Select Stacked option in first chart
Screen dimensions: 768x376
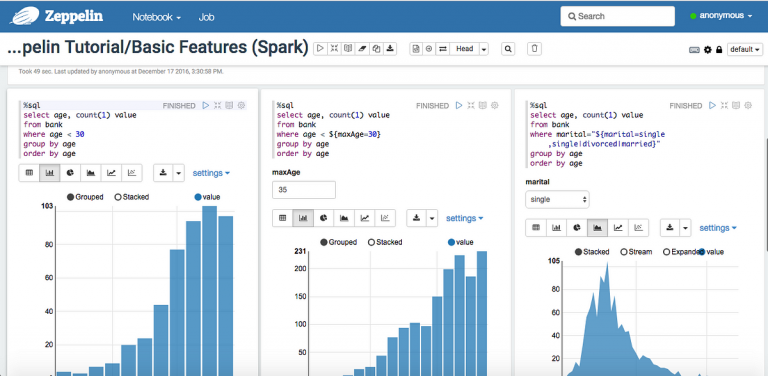(132, 197)
